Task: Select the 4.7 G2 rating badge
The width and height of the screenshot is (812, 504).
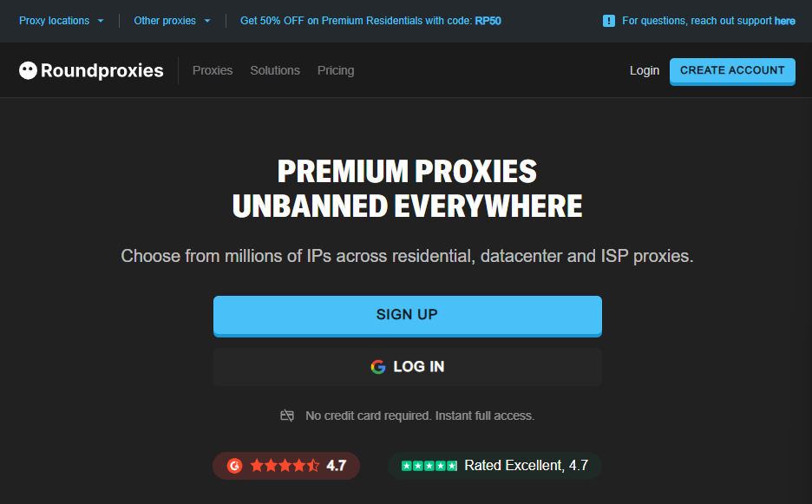Action: point(286,465)
